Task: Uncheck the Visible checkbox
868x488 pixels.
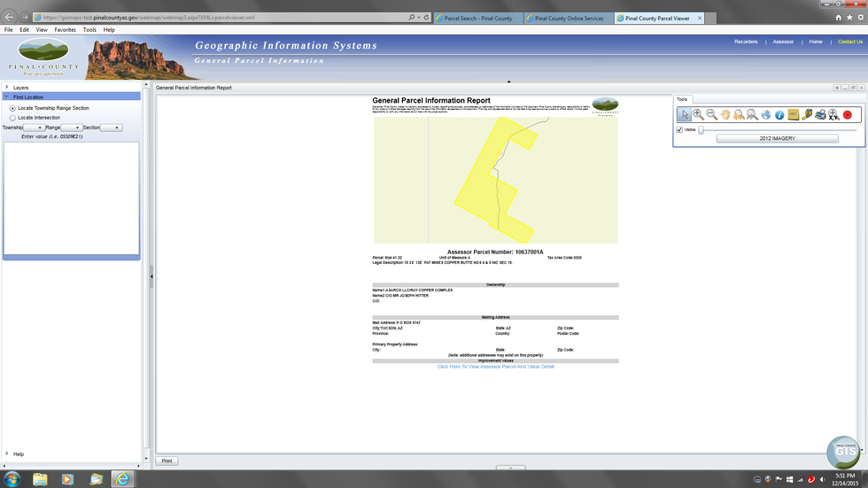Action: pyautogui.click(x=679, y=129)
